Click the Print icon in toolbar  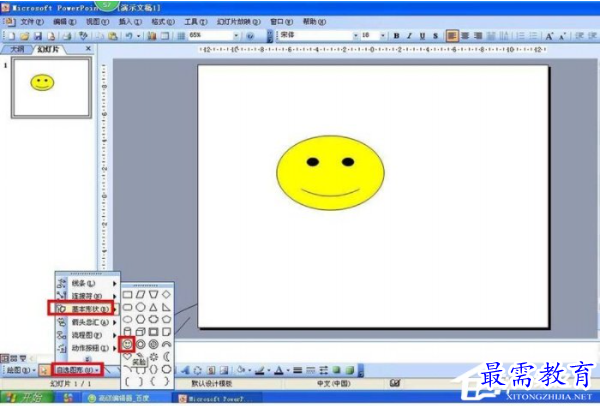tap(67, 36)
